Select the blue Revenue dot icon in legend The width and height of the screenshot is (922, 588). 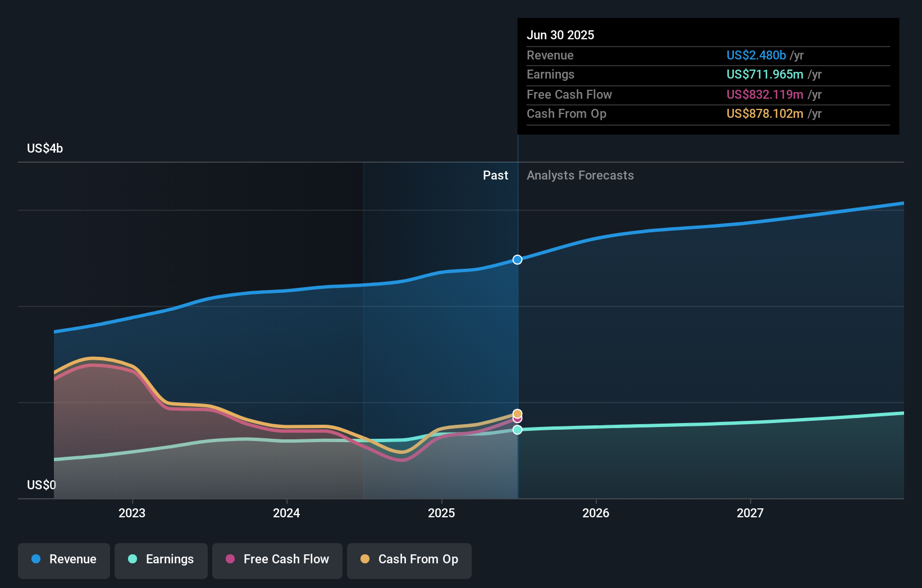pyautogui.click(x=36, y=559)
